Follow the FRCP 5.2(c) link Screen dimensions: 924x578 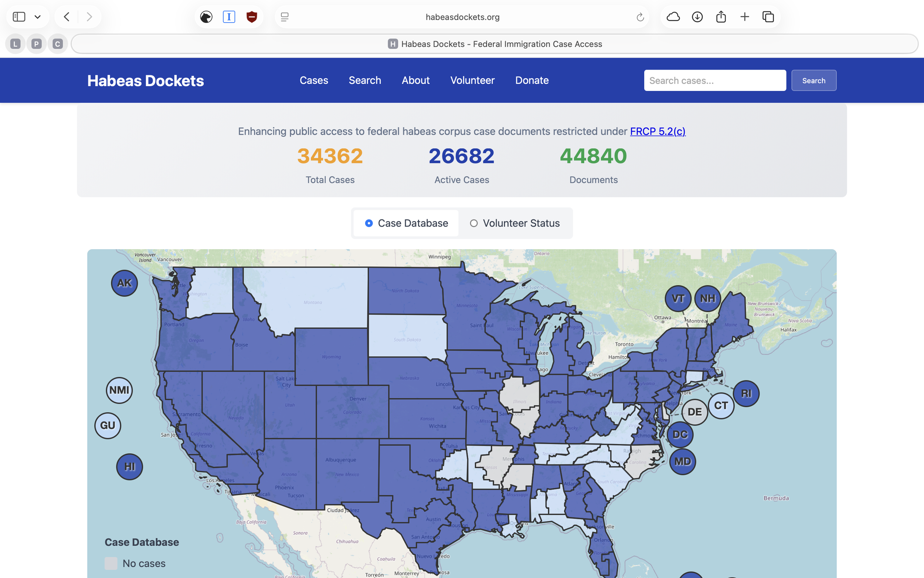coord(658,131)
